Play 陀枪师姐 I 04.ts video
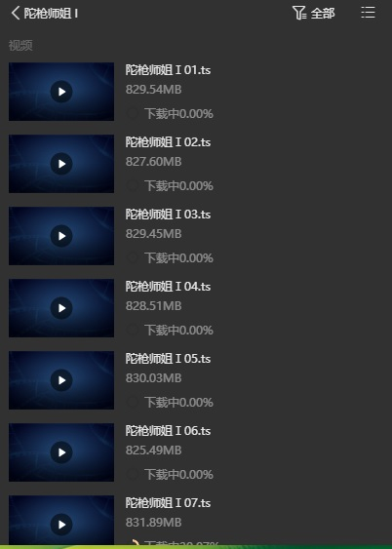Viewport: 392px width, 549px height. (61, 308)
